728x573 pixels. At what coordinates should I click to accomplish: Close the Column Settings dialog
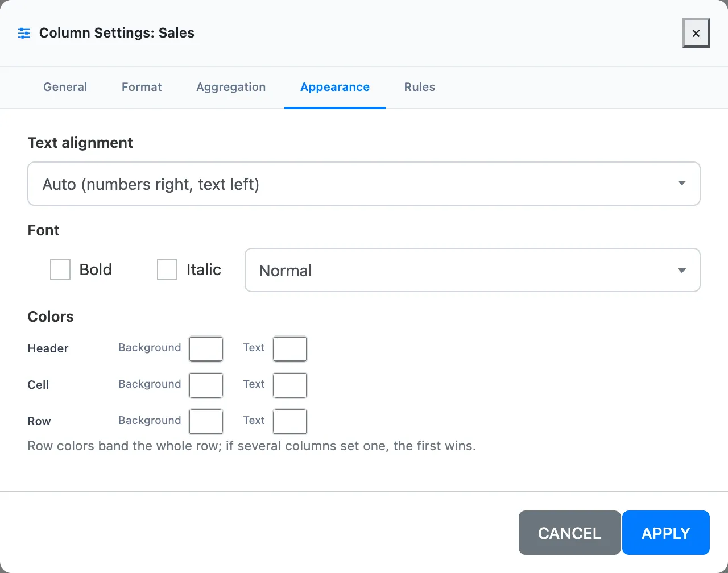[696, 33]
